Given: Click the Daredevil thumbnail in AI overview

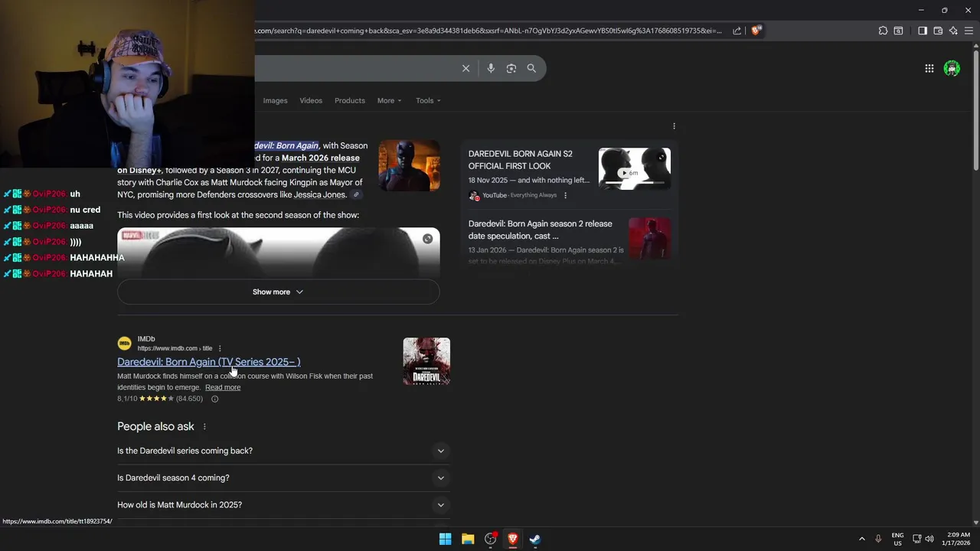Looking at the screenshot, I should tap(409, 165).
